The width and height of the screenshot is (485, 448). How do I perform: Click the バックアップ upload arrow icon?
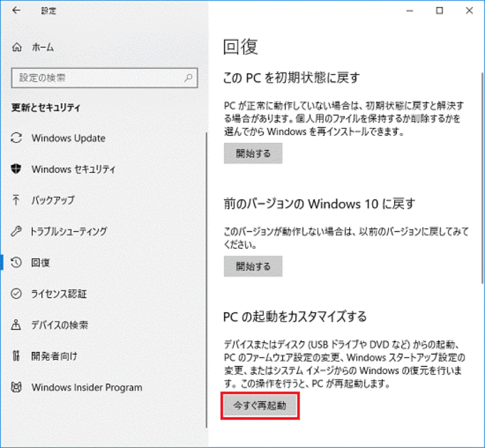click(x=16, y=200)
